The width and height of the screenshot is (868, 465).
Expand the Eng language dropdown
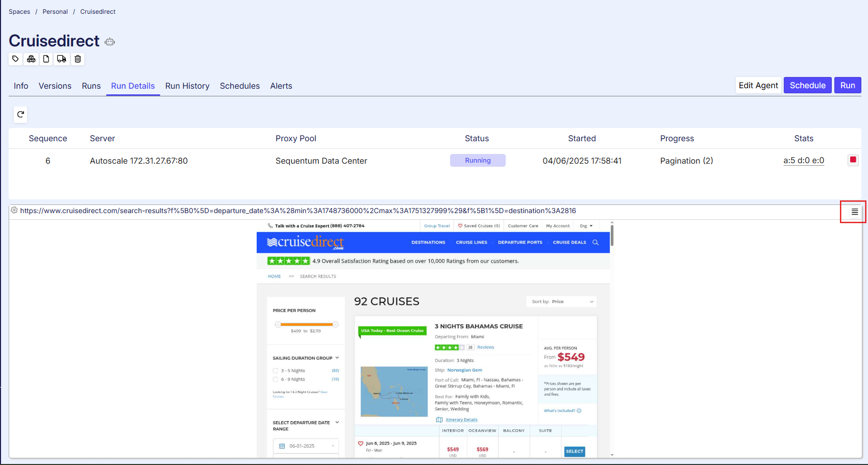[586, 226]
